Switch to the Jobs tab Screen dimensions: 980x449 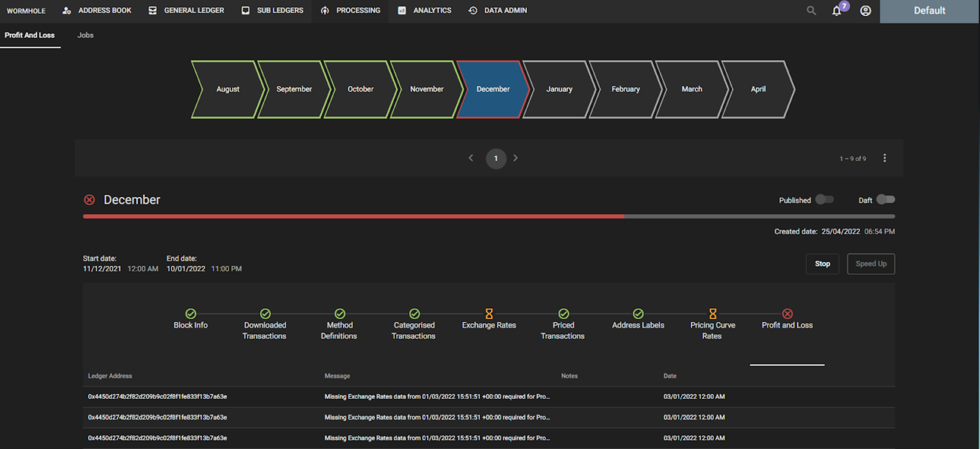[x=85, y=35]
